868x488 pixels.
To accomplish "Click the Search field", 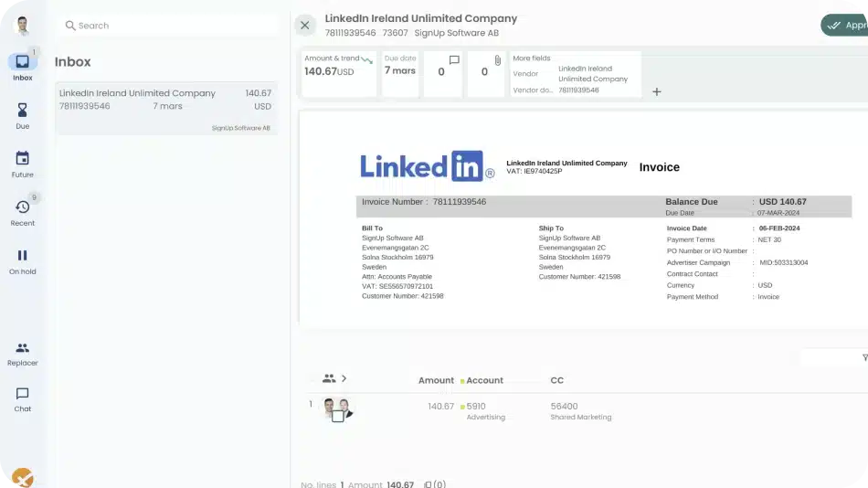I will pos(168,26).
